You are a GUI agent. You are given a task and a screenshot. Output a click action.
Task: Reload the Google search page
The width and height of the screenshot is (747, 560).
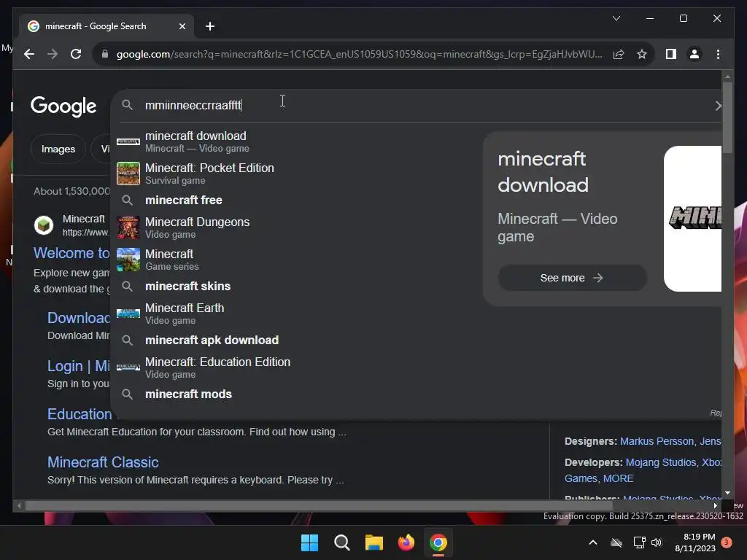click(76, 54)
